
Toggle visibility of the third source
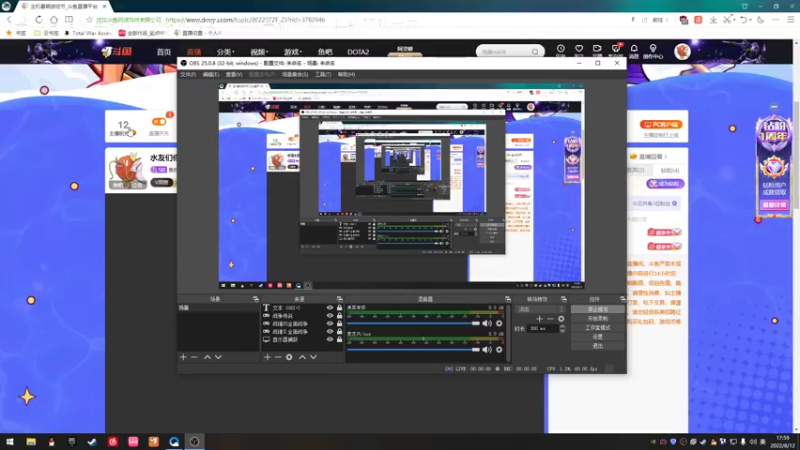tap(330, 323)
